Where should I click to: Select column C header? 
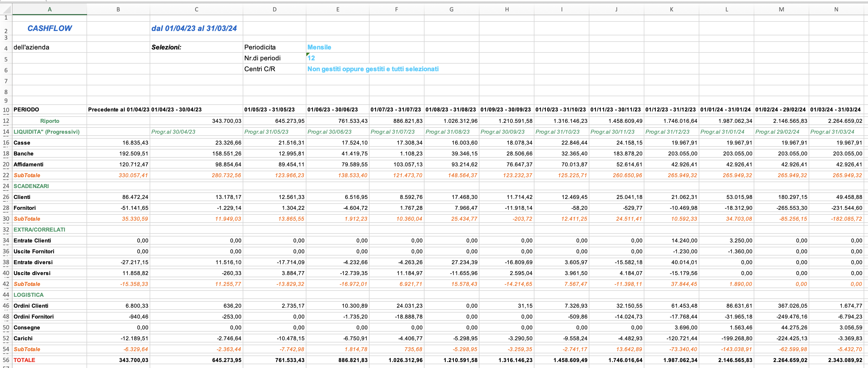click(196, 10)
